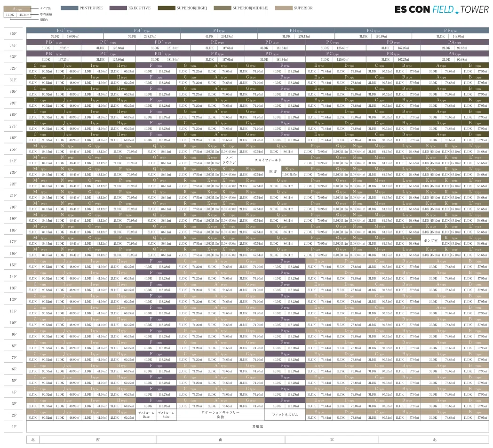Click the 専有面積 legend annotation

[x=46, y=14]
